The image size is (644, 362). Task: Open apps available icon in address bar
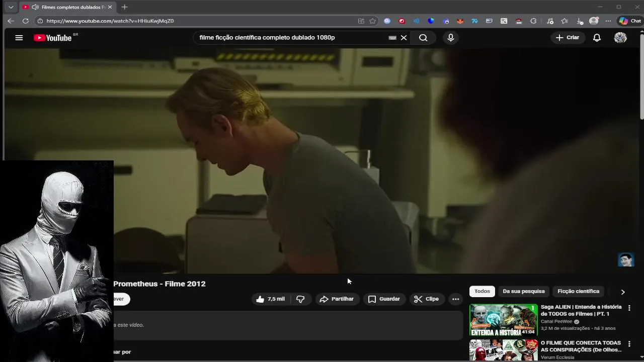[x=361, y=21]
